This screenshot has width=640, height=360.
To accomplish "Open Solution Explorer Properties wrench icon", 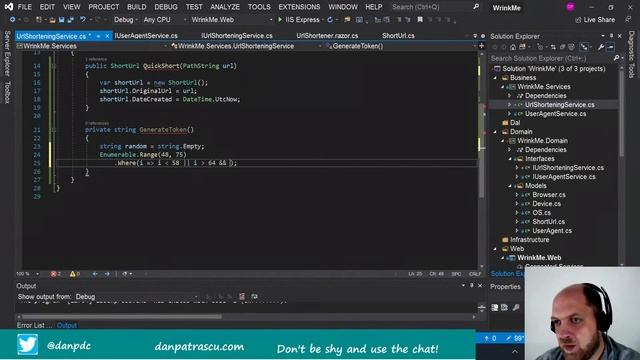I will [601, 47].
